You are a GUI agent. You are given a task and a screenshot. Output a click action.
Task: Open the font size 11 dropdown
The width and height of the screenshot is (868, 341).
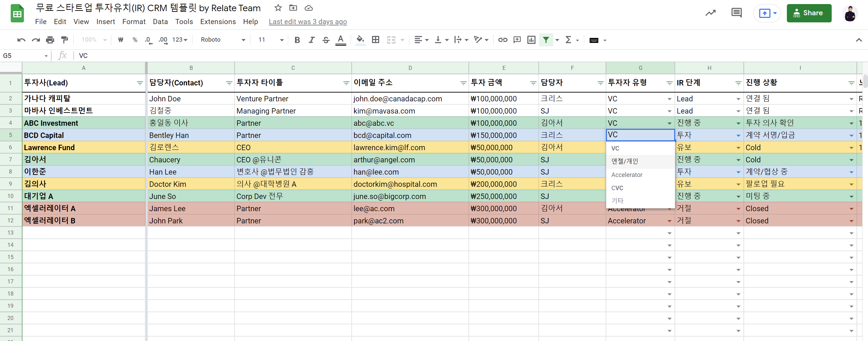click(271, 40)
